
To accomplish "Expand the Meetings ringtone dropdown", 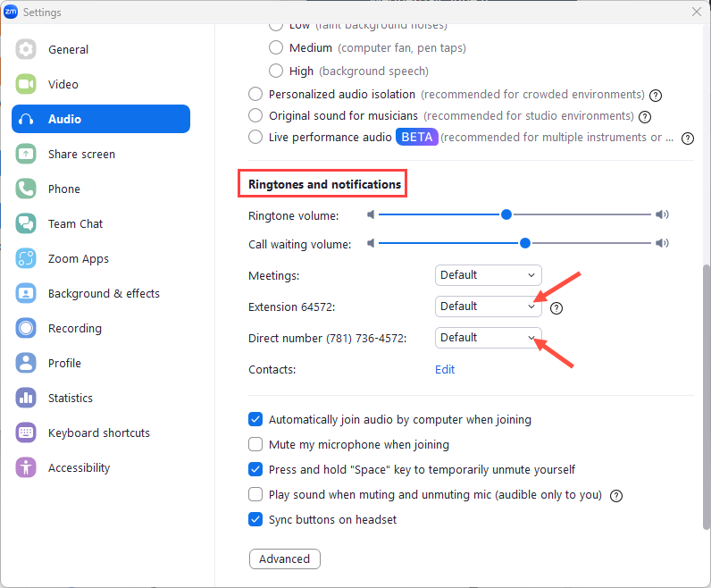I will [x=488, y=275].
